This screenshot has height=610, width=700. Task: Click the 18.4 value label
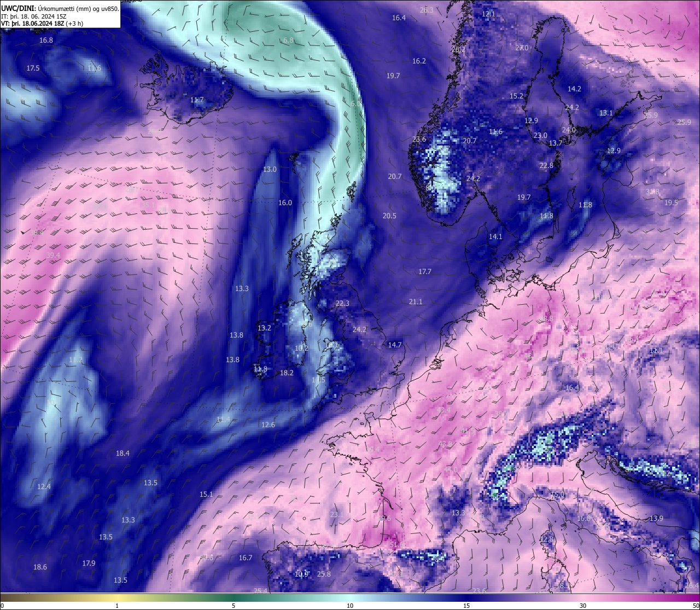[122, 454]
